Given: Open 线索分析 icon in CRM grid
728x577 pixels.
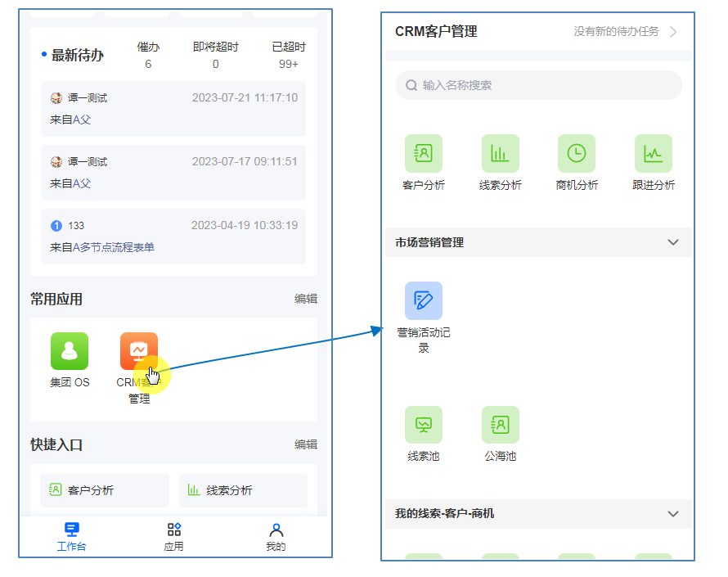Looking at the screenshot, I should click(x=500, y=154).
